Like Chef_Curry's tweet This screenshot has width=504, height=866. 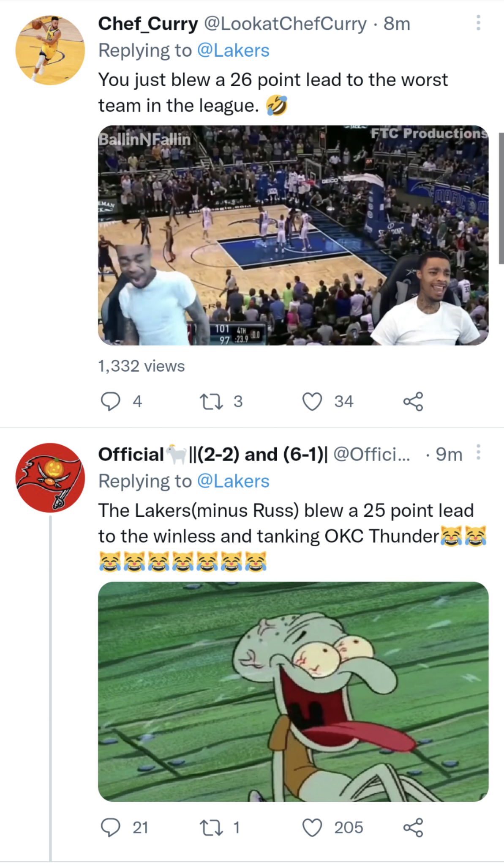[x=312, y=401]
